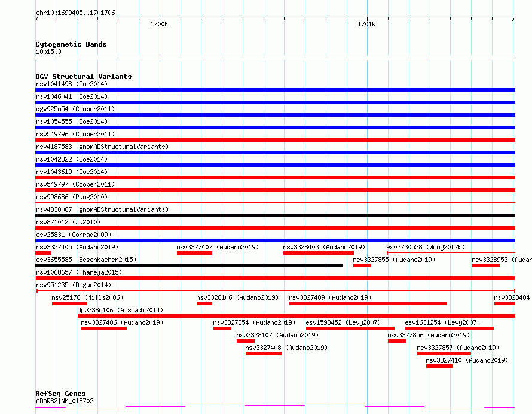Open nsv549796 (Cooper2011) variant details
Viewport: 532px width, 414px height.
pos(75,134)
